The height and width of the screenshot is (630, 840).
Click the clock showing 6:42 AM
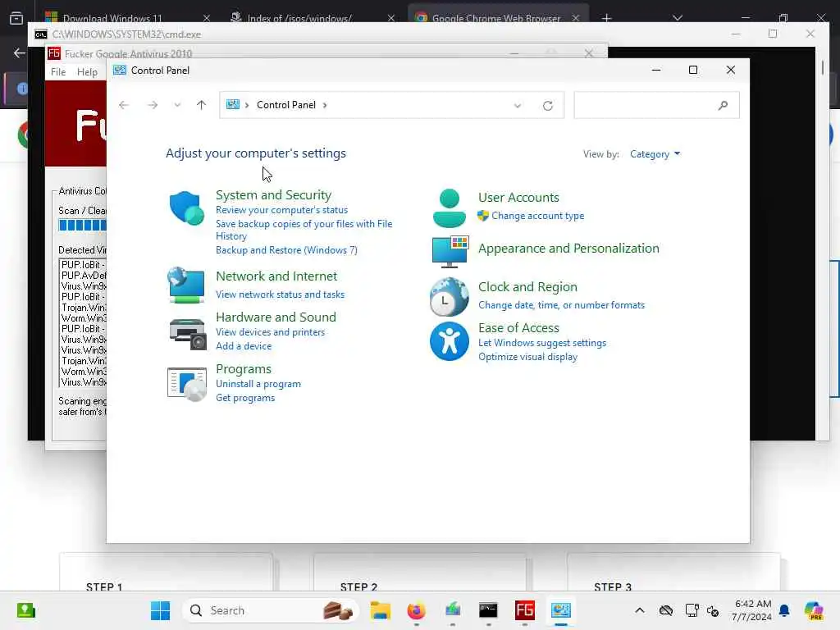pos(753,604)
